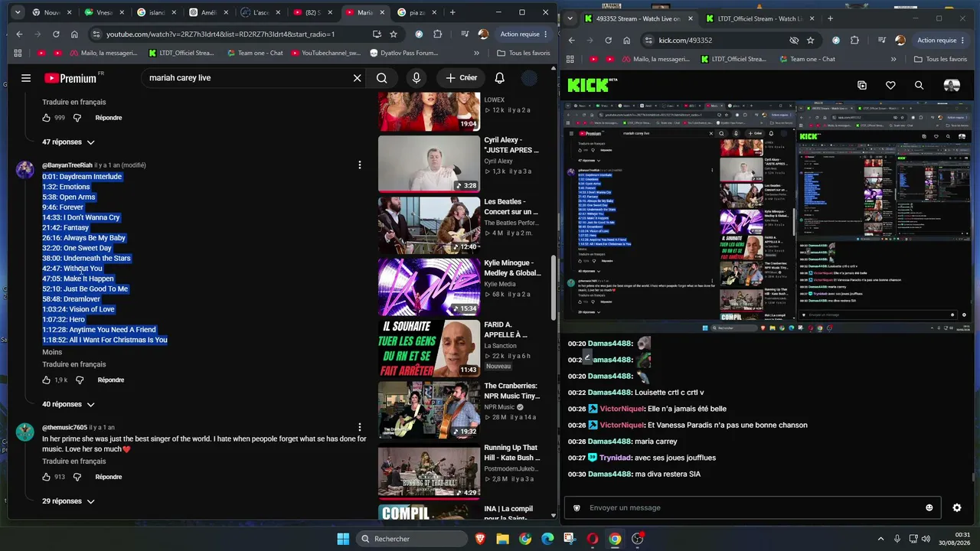Open tab search dropdown in YouTube window
980x551 pixels.
(17, 12)
